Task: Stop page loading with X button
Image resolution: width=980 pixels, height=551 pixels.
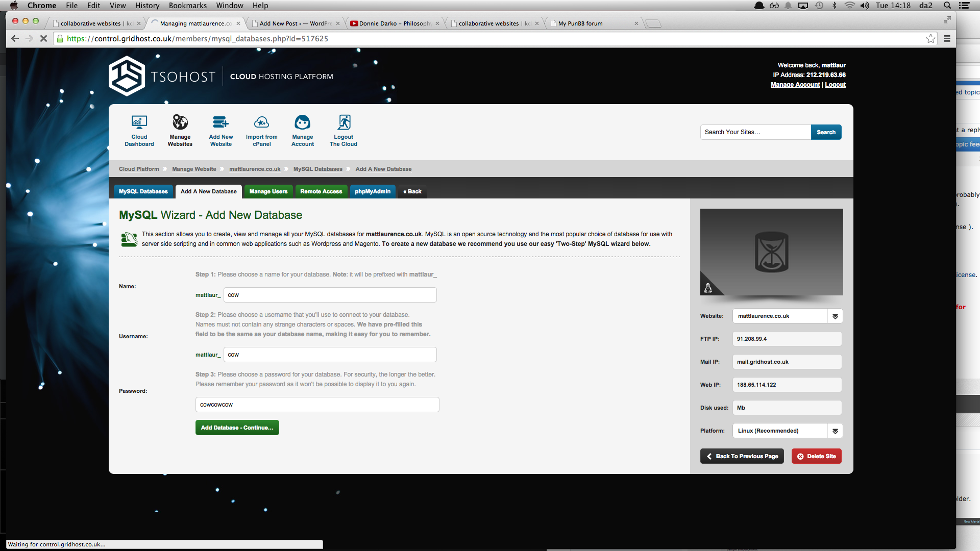Action: (43, 39)
